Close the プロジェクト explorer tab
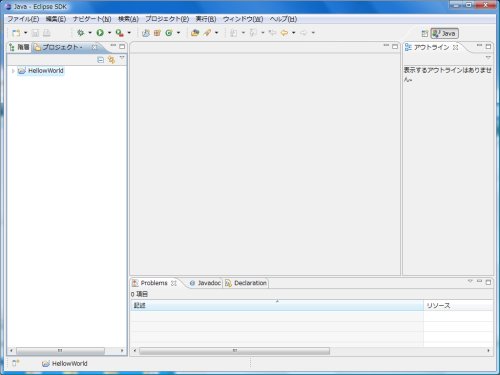The width and height of the screenshot is (500, 375). (x=94, y=47)
